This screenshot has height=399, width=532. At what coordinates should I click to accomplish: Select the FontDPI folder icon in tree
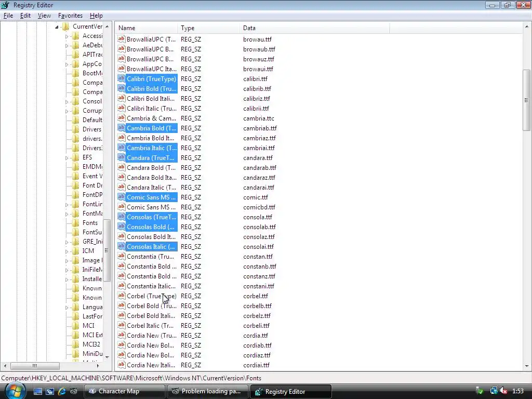(x=76, y=195)
